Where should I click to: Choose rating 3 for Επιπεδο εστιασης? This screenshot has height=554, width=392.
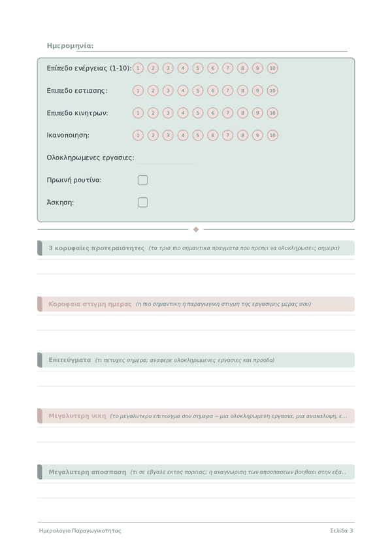[x=168, y=91]
